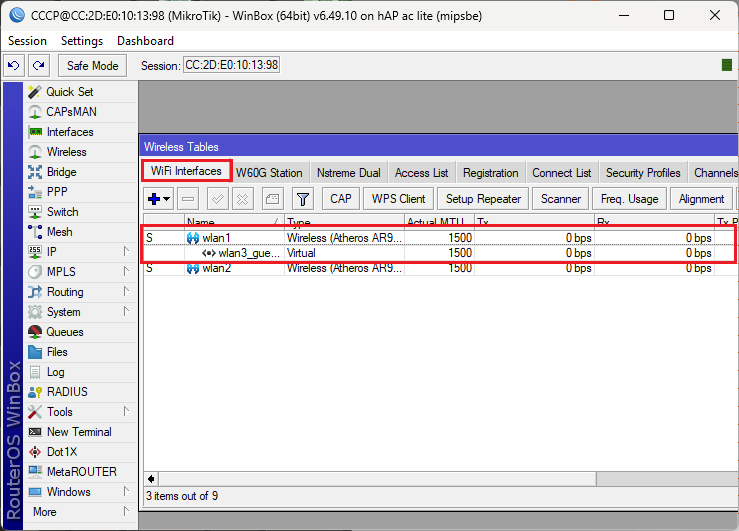Open Switch menu entry

tap(80, 212)
